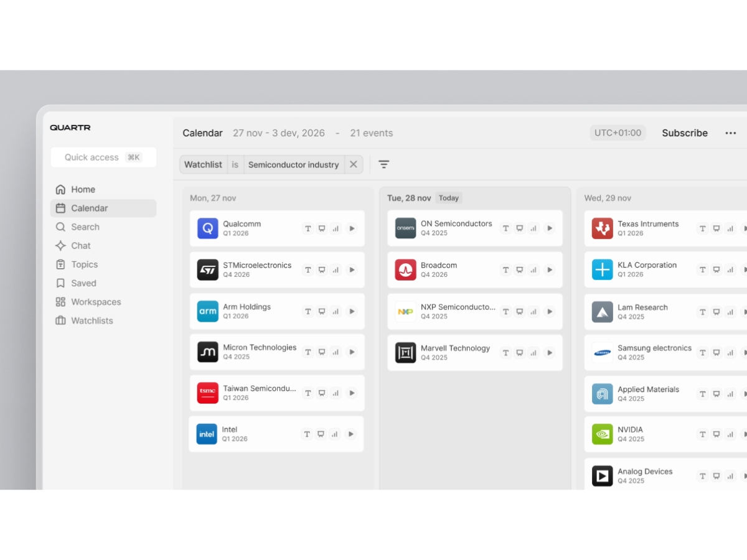This screenshot has height=560, width=747.
Task: Click the Qualcomm company logo
Action: pos(208,228)
